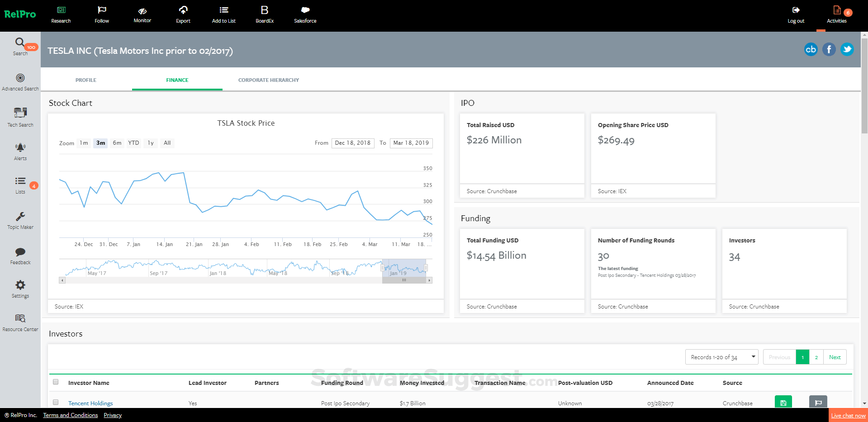The width and height of the screenshot is (868, 422).
Task: Open Tech Search from the sidebar
Action: pos(20,117)
